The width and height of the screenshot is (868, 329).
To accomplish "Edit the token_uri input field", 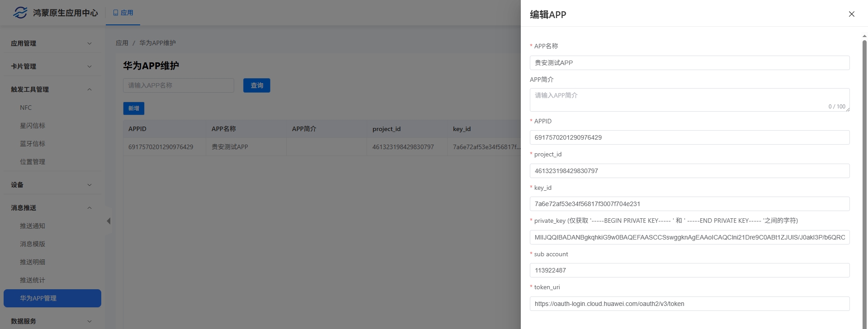I will click(689, 304).
